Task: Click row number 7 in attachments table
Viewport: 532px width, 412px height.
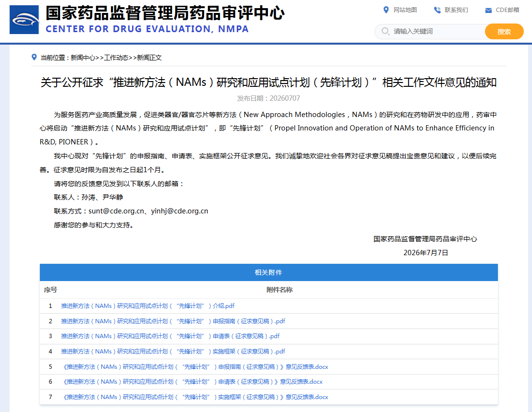Action: (x=50, y=397)
